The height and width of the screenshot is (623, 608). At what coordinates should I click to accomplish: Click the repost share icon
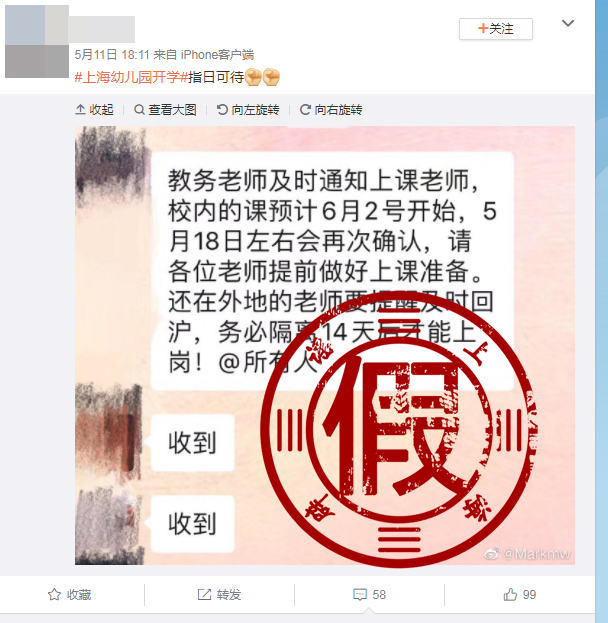pos(204,594)
